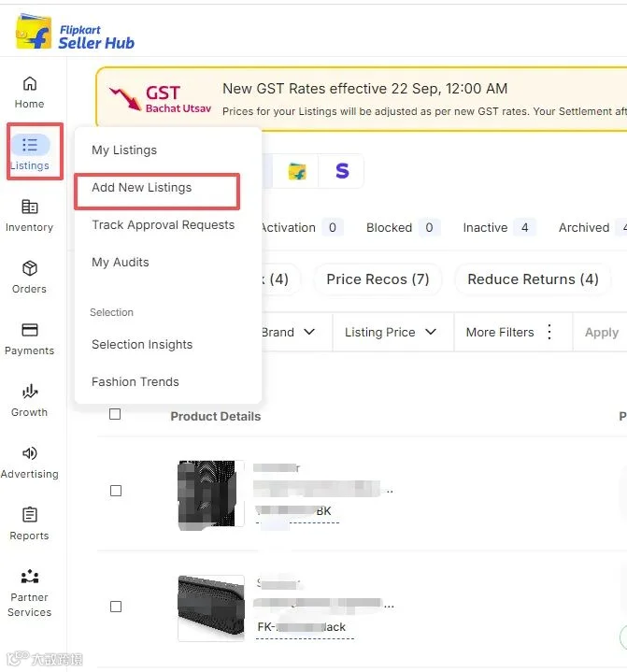This screenshot has height=672, width=627.
Task: Click the GST Bachat Utsav banner logo
Action: click(x=161, y=99)
